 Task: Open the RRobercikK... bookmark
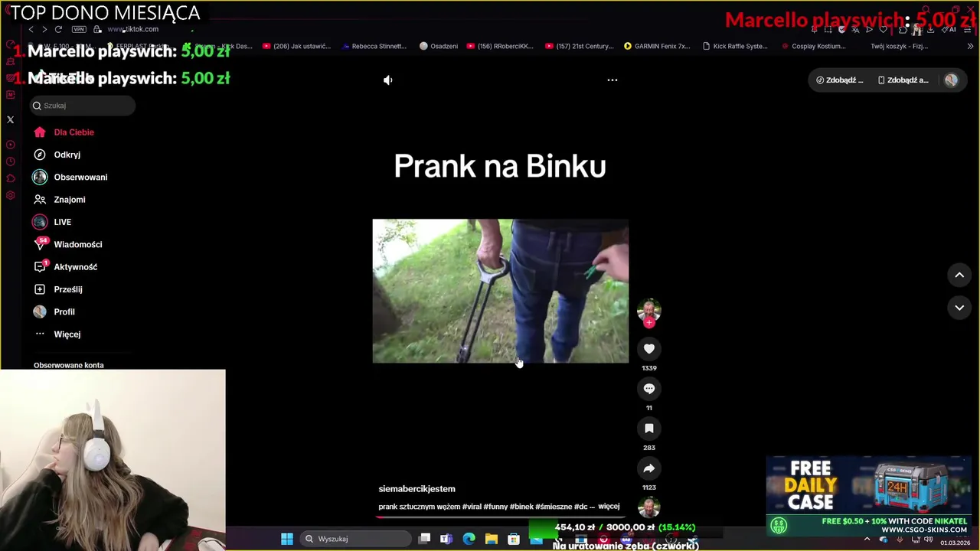500,46
